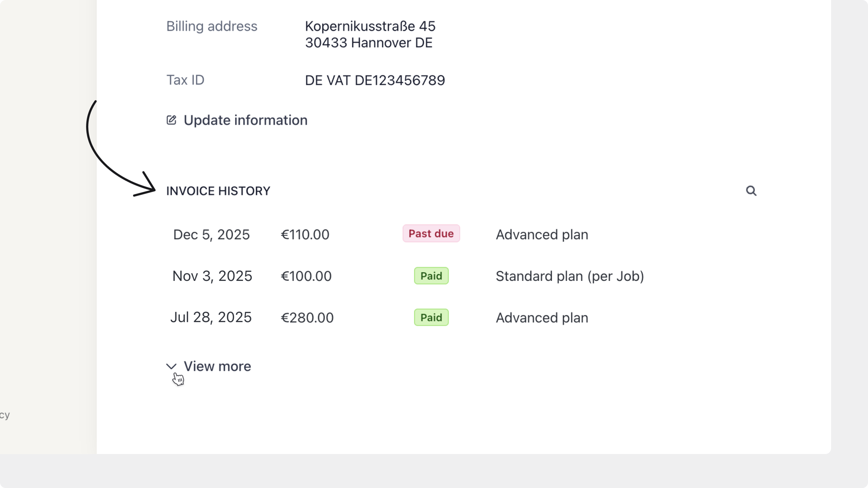Open the Dec 5, 2025 invoice date
The image size is (868, 488).
point(211,235)
